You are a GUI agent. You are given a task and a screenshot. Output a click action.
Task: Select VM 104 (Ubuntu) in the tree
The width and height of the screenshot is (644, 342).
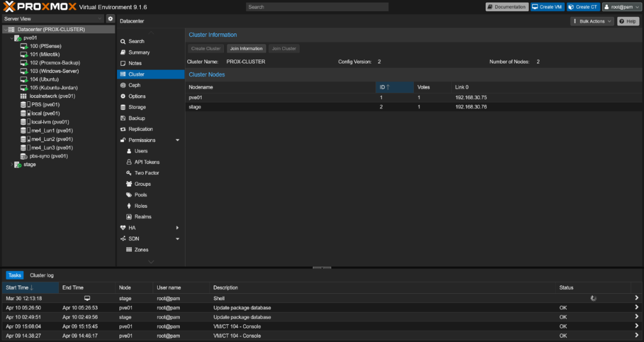(44, 79)
